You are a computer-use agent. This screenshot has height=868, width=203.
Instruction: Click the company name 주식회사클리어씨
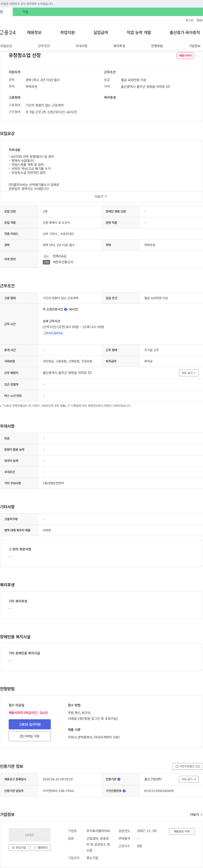tap(98, 831)
